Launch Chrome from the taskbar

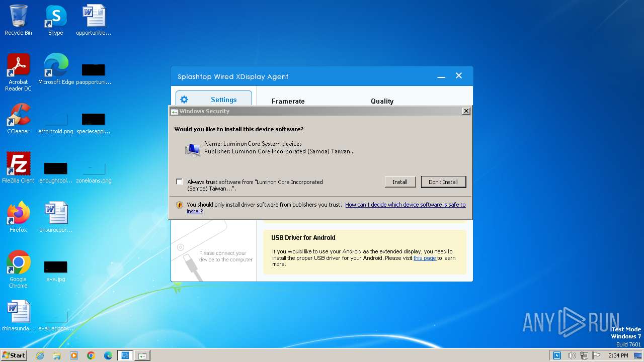pyautogui.click(x=91, y=355)
